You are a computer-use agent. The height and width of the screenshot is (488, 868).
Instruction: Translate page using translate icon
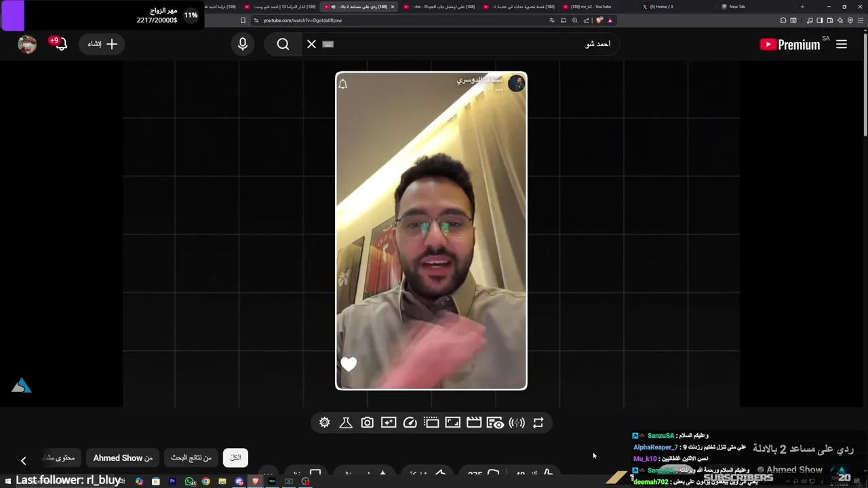(x=552, y=20)
